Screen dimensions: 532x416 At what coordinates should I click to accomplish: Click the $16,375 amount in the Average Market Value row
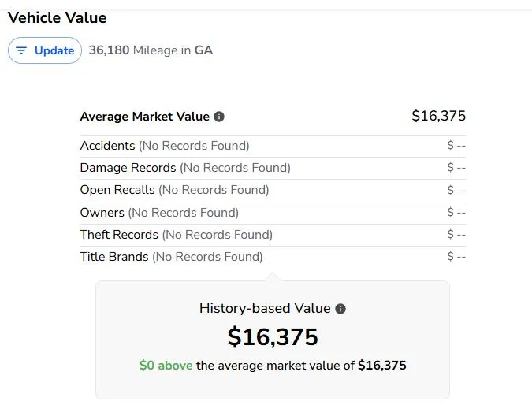(x=438, y=116)
